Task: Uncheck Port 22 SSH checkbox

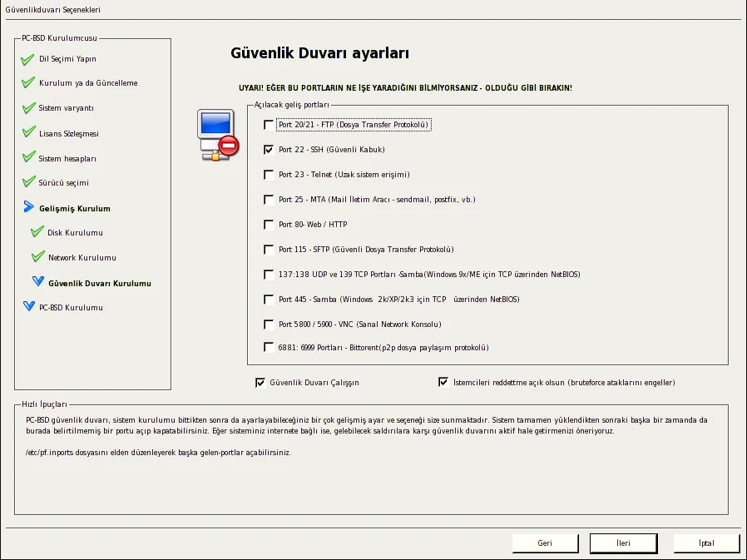Action: pos(269,150)
